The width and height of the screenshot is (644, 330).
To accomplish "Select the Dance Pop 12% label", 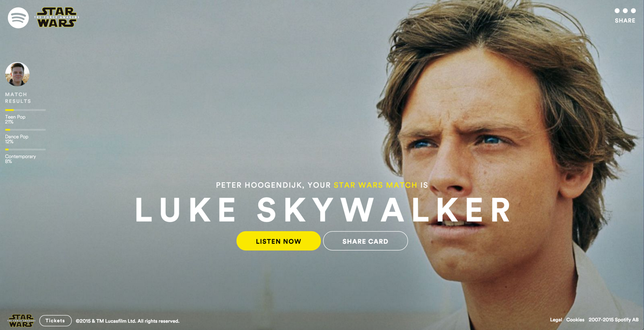I will 17,139.
